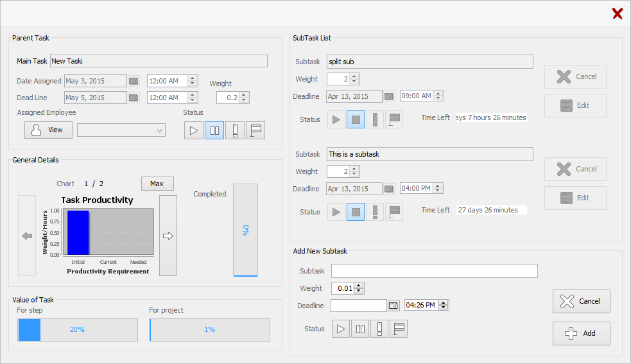Close the task window with red X
The image size is (631, 364).
[x=617, y=13]
